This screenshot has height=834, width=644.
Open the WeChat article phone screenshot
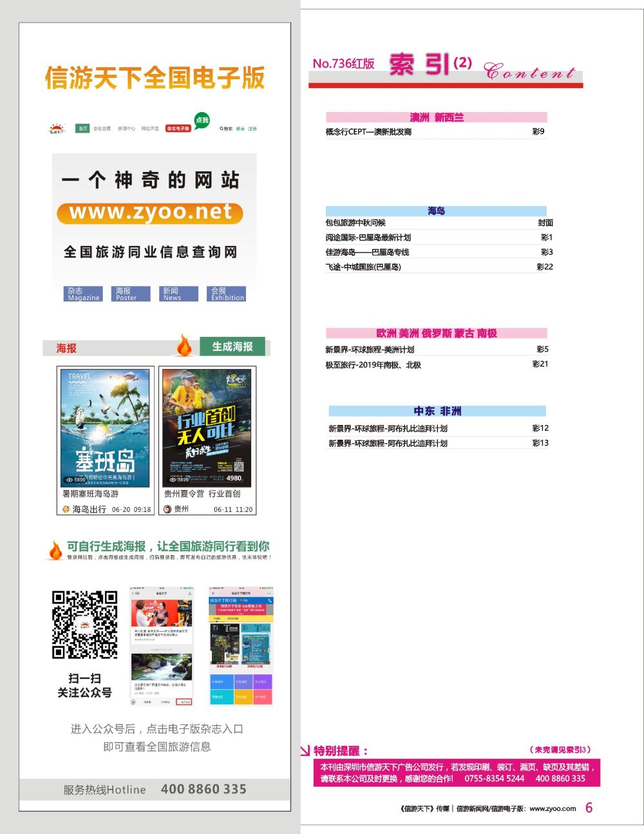click(162, 646)
